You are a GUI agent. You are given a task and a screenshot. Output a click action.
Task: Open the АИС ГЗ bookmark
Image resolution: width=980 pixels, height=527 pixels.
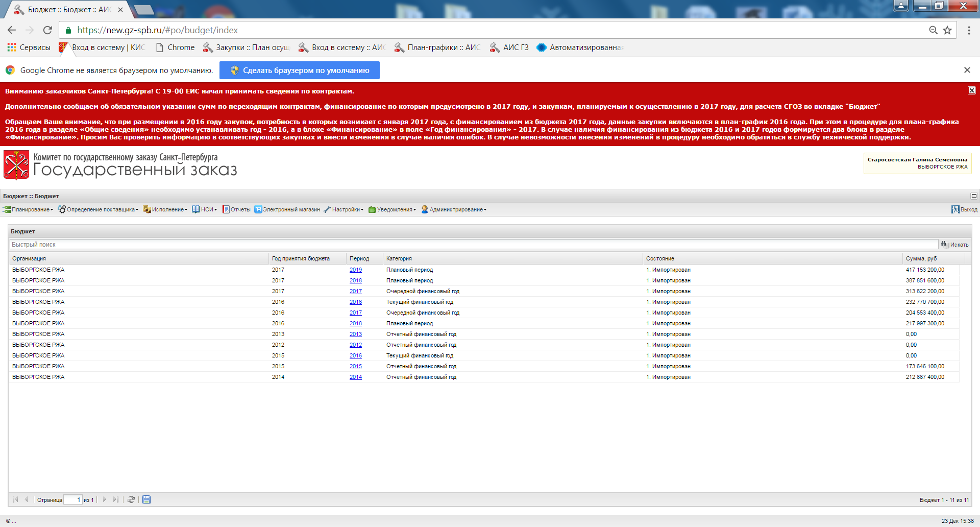(x=509, y=47)
